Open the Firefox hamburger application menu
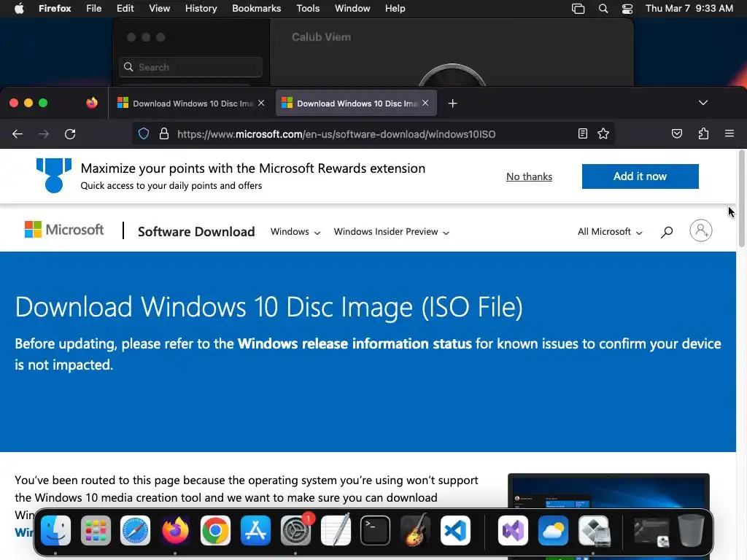Viewport: 747px width, 560px height. (x=729, y=134)
